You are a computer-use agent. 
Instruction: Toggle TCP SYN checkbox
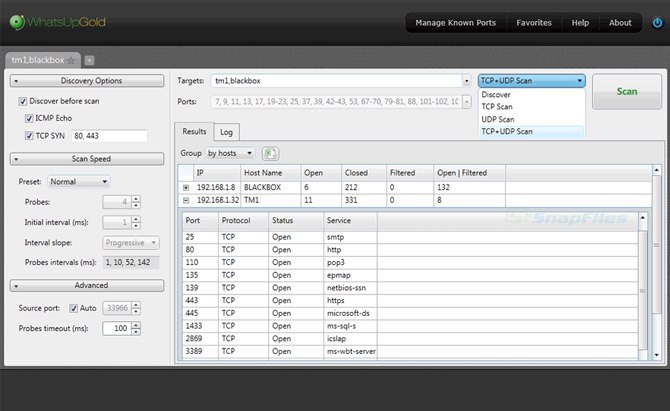tap(29, 136)
